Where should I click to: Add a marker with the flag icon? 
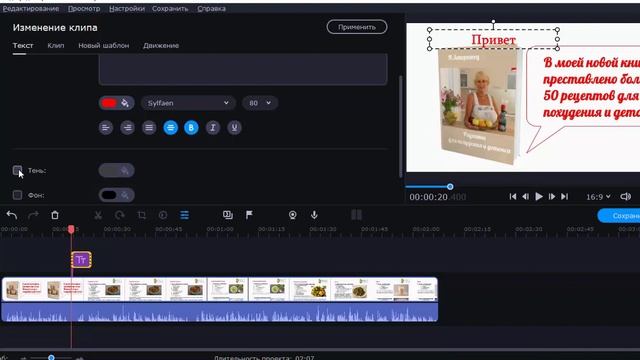[249, 215]
